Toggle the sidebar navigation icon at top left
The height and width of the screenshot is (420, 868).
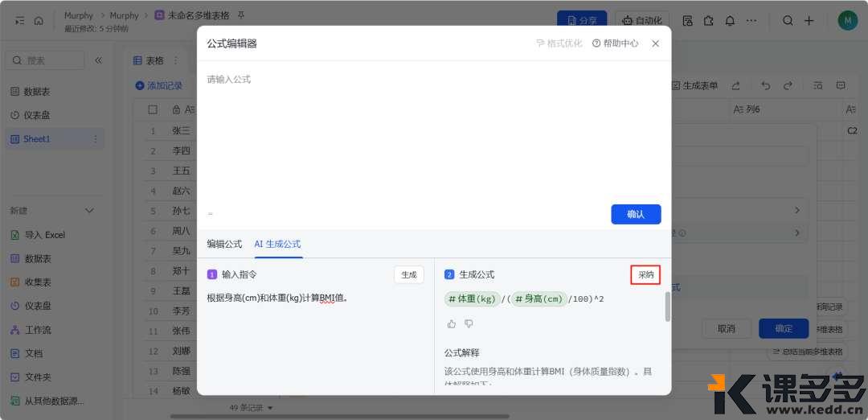(x=19, y=20)
